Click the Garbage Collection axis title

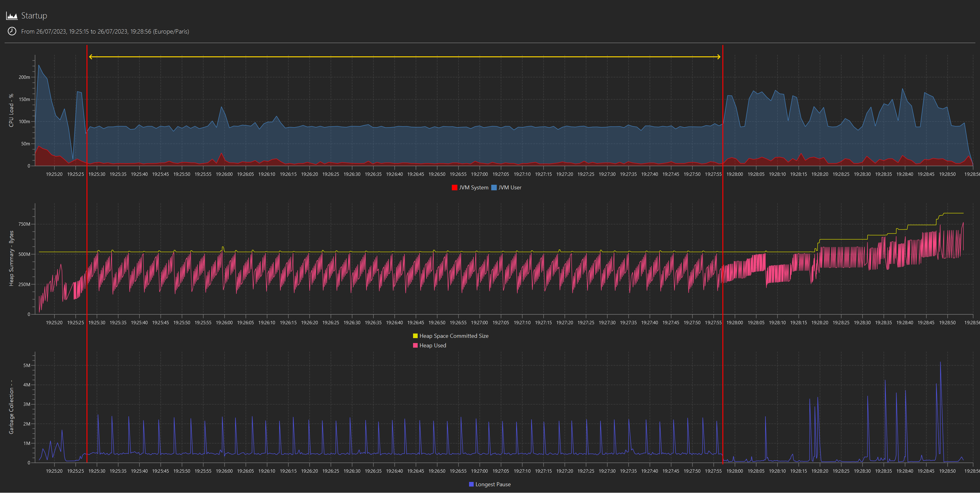pyautogui.click(x=11, y=407)
